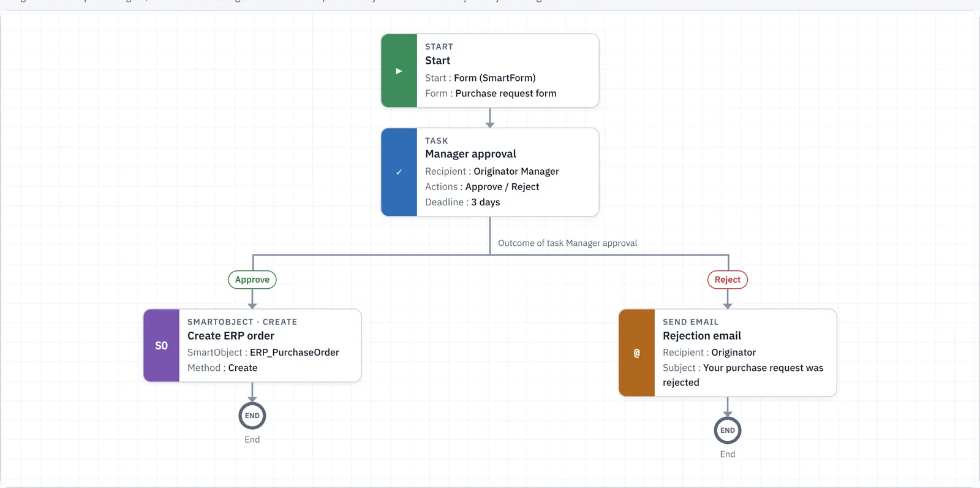Screen dimensions: 980x488
Task: Click the blue checkmark task icon
Action: 399,172
